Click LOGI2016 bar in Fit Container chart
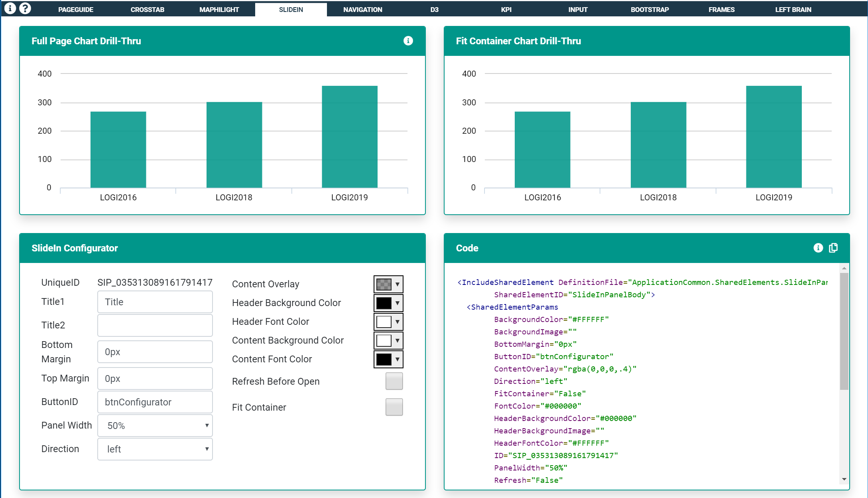Viewport: 868px width, 498px height. point(542,150)
